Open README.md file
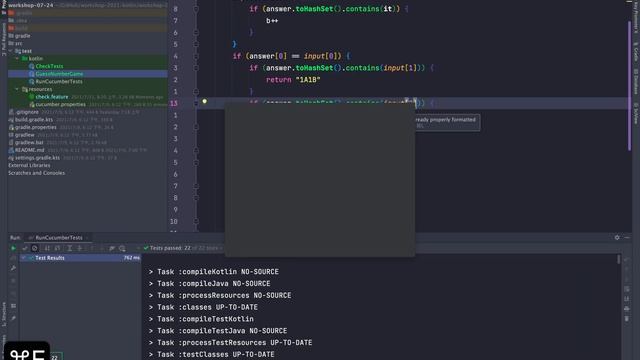 click(x=29, y=150)
